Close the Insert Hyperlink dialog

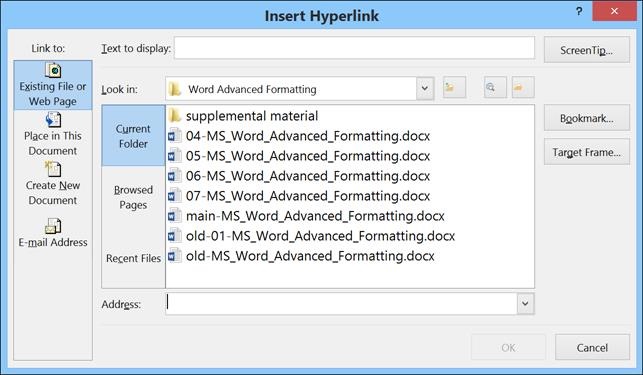(614, 11)
